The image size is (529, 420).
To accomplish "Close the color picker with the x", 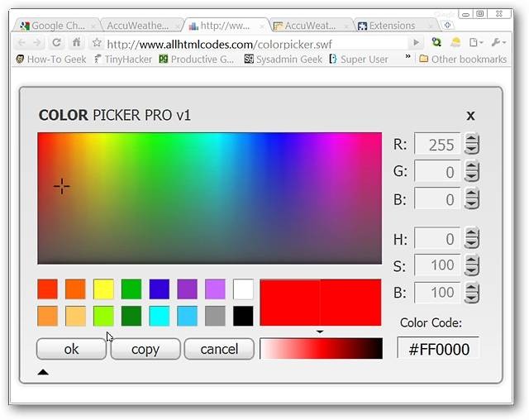I will (470, 116).
